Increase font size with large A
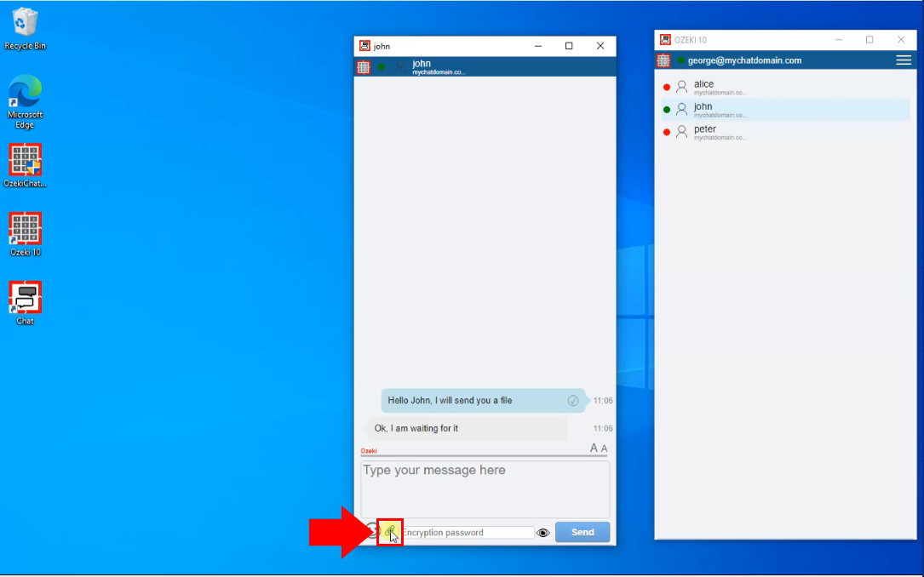 click(594, 448)
